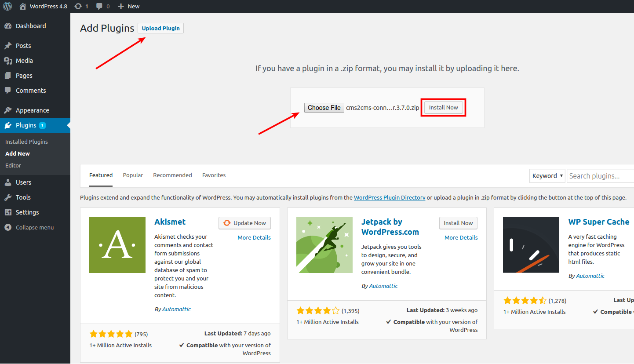Click the Plugins plug icon in sidebar

[x=8, y=125]
